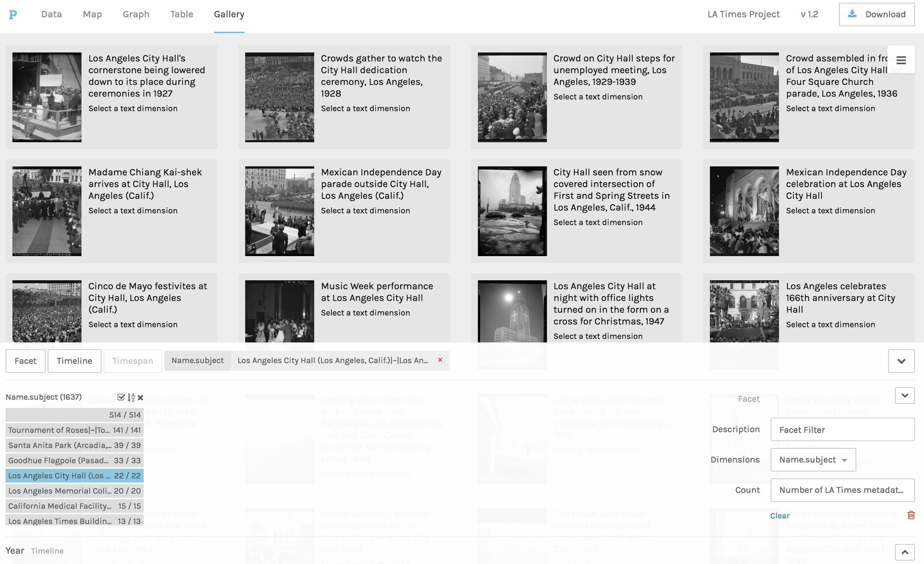The width and height of the screenshot is (924, 564).
Task: Open the hamburger settings menu icon
Action: [901, 60]
